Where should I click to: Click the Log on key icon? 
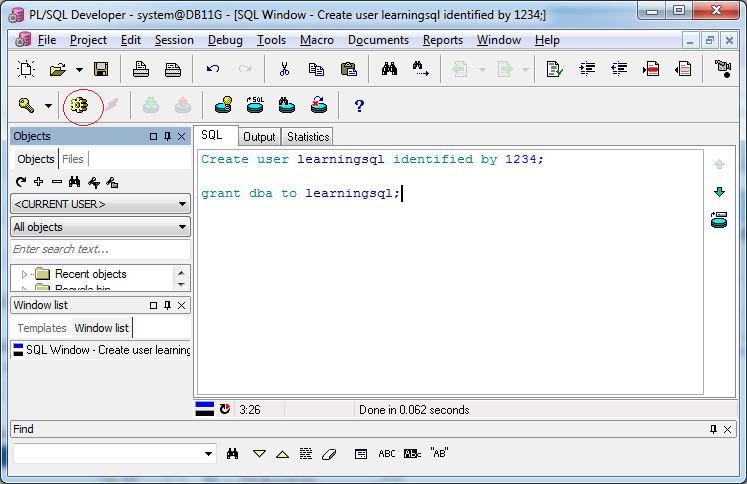[26, 105]
